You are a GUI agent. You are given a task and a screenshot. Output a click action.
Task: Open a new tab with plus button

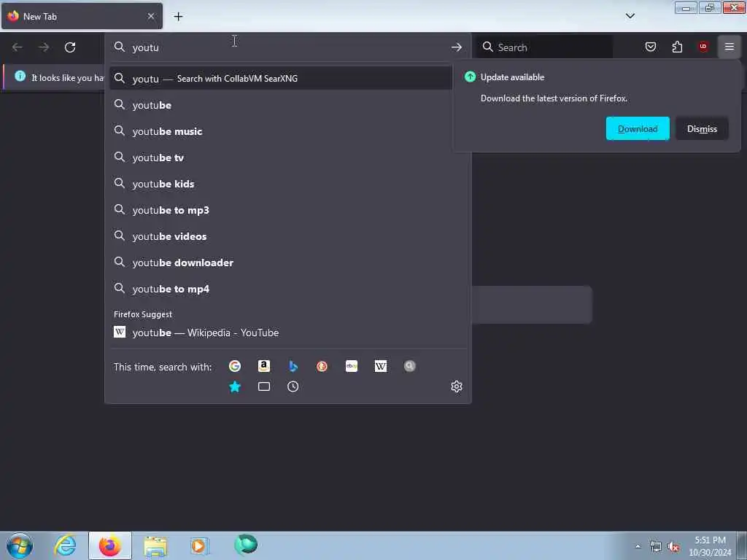178,17
